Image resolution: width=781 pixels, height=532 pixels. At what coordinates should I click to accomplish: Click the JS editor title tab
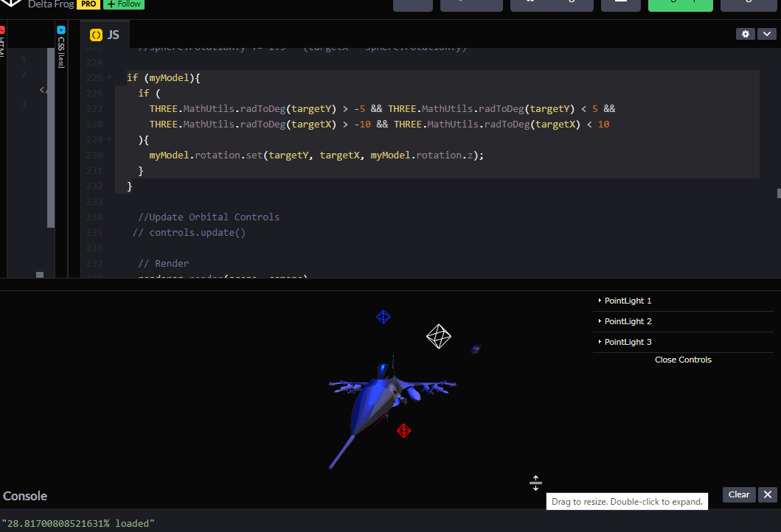point(105,35)
